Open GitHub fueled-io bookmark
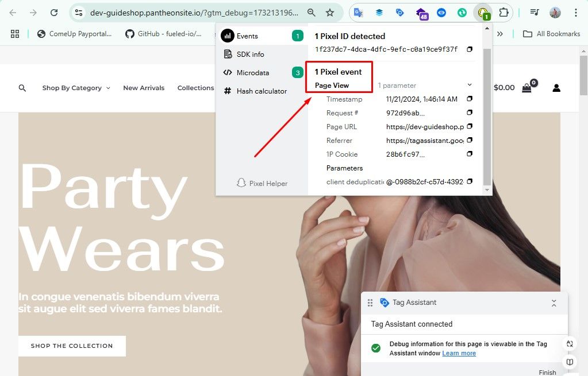 coord(163,34)
